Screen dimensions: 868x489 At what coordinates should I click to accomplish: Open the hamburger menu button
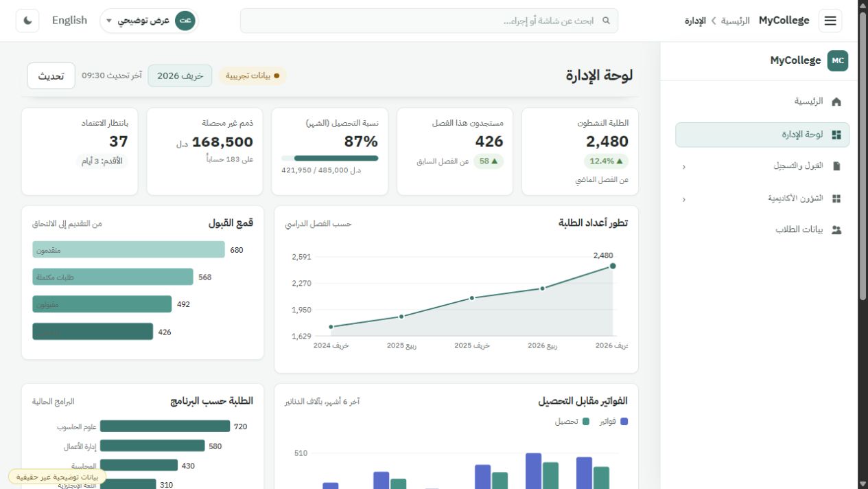831,21
